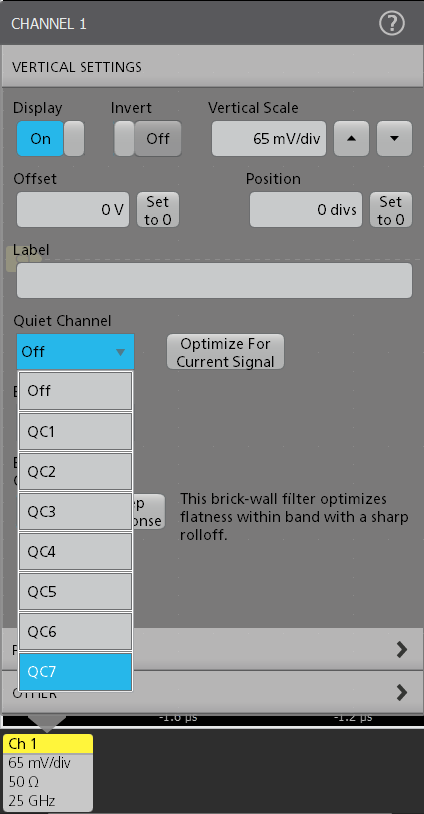Viewport: 424px width, 814px height.
Task: Select the highlighted QC7 option
Action: click(x=75, y=672)
